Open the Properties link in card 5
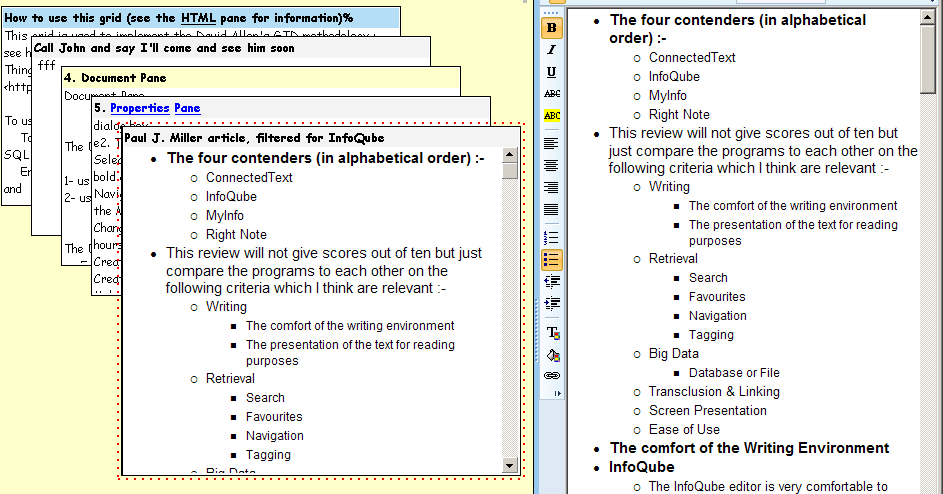This screenshot has height=494, width=943. point(140,108)
